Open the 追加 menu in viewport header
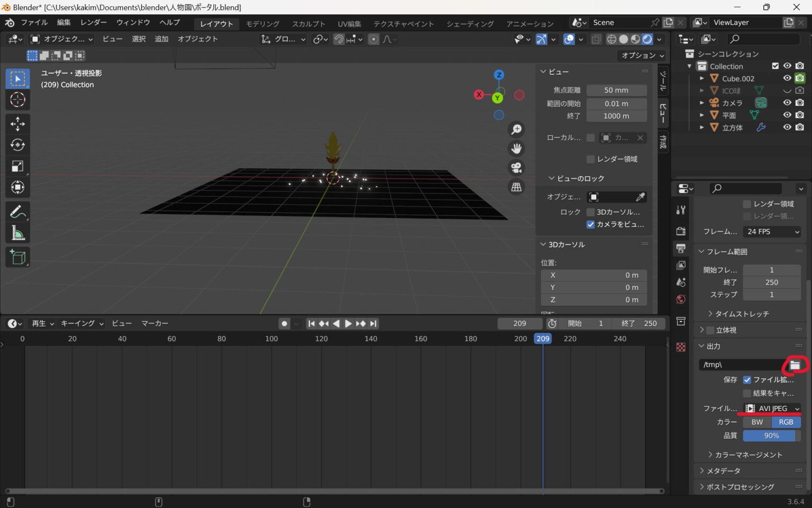812x508 pixels. tap(161, 39)
